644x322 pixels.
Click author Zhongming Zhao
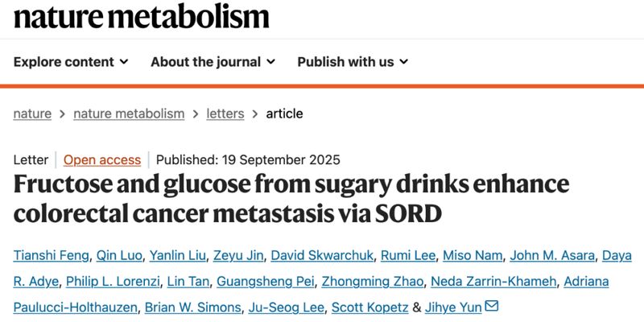[371, 281]
